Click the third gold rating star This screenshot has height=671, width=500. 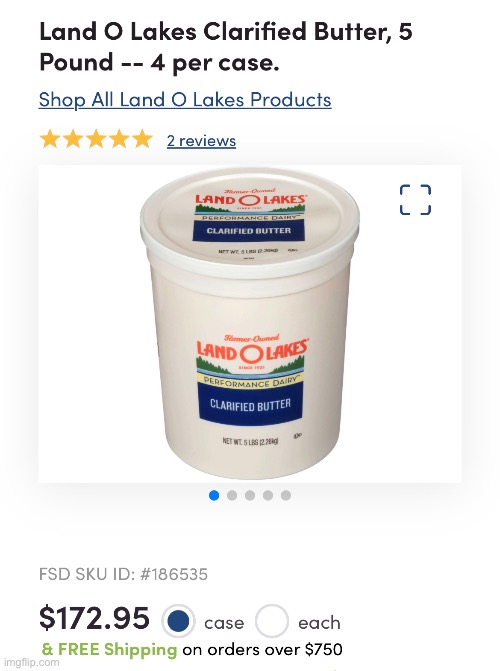96,140
